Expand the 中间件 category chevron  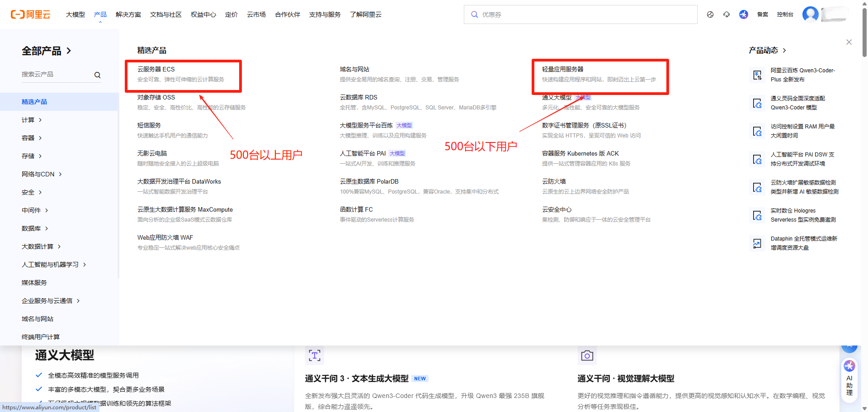pyautogui.click(x=47, y=210)
